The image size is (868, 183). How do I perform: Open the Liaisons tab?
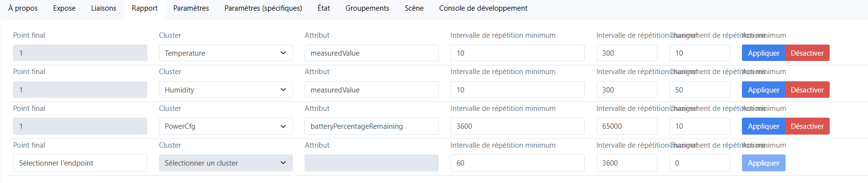(x=104, y=8)
